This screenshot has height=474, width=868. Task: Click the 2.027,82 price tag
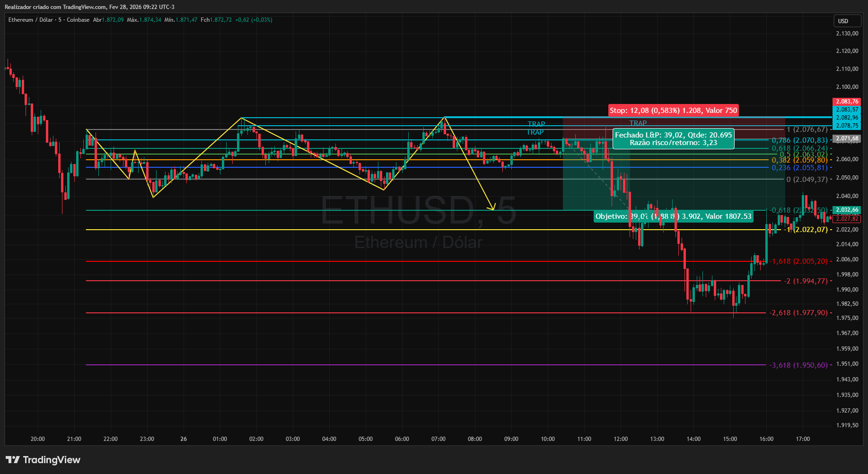(x=847, y=219)
